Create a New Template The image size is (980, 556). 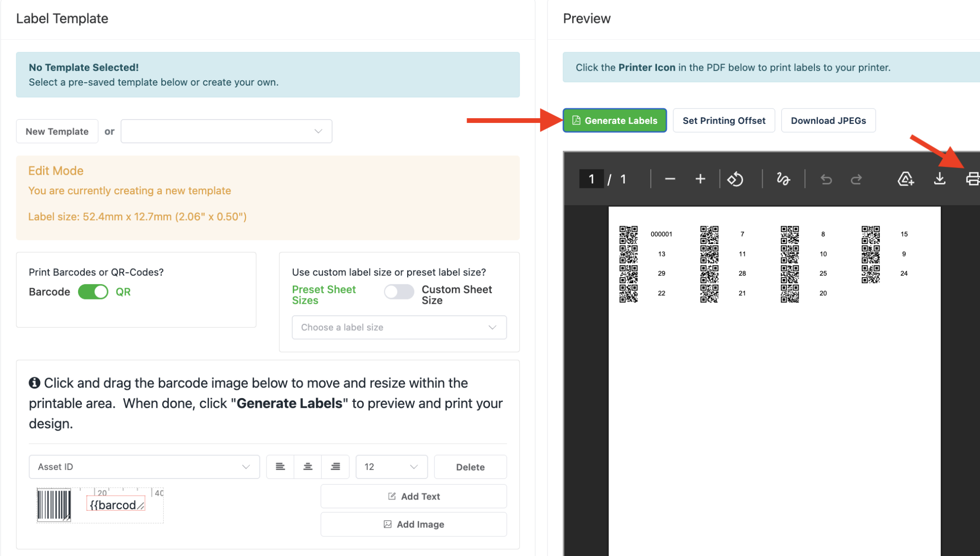click(57, 131)
